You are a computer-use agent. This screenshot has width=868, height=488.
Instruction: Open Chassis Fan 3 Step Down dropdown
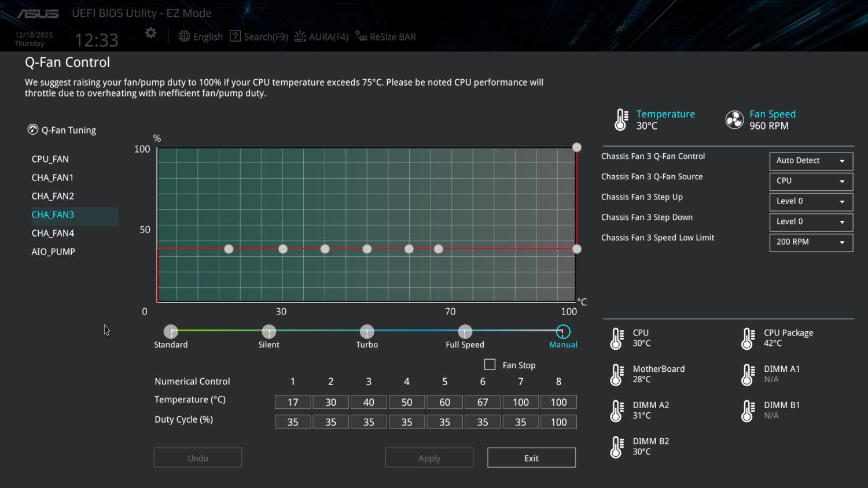811,221
